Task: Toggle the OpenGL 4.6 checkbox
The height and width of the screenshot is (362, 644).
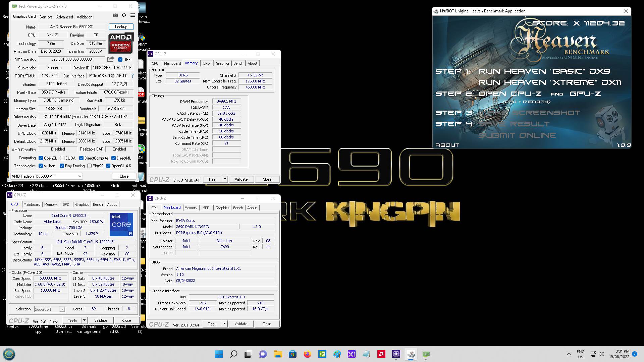Action: [x=108, y=166]
